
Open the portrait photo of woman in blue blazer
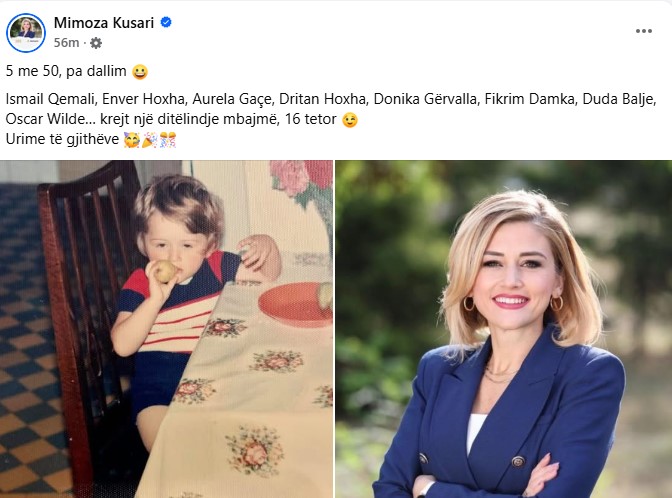click(504, 329)
